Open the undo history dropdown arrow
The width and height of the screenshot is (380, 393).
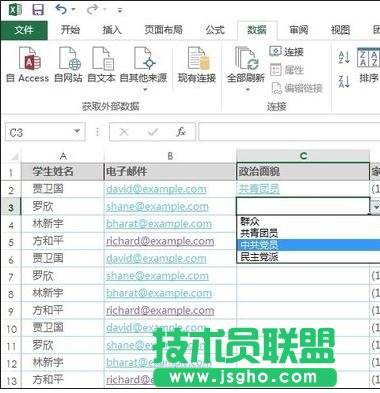[x=74, y=10]
